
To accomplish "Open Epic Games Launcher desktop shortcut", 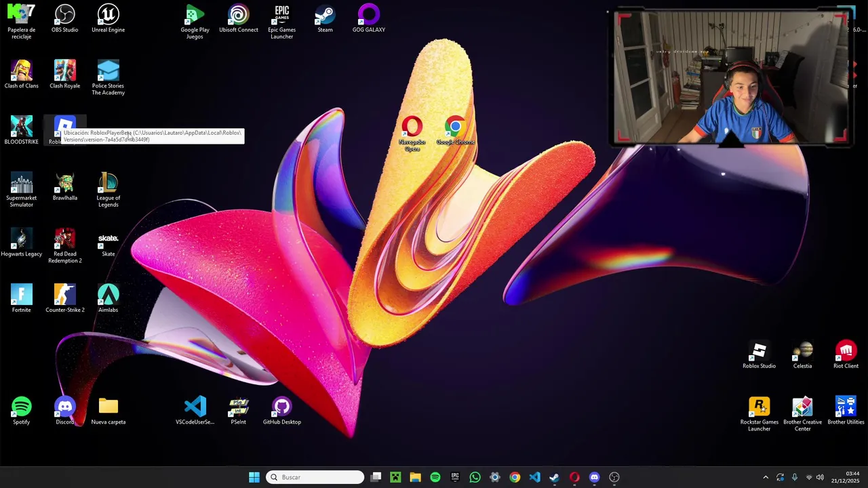I will (x=282, y=22).
